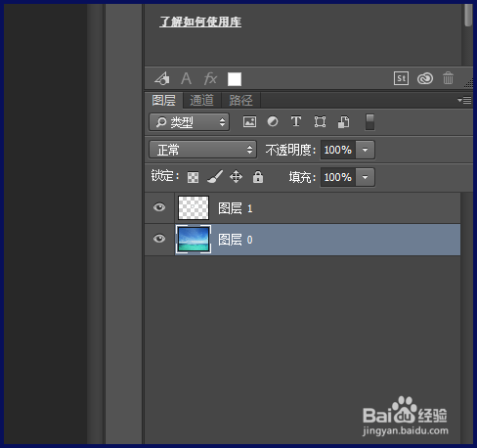The height and width of the screenshot is (448, 477).
Task: Hide 图层 1 with its eye icon
Action: click(159, 207)
